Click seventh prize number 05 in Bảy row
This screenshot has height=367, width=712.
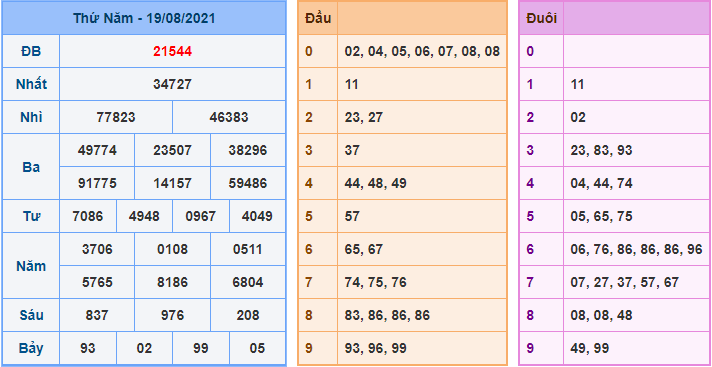[257, 348]
